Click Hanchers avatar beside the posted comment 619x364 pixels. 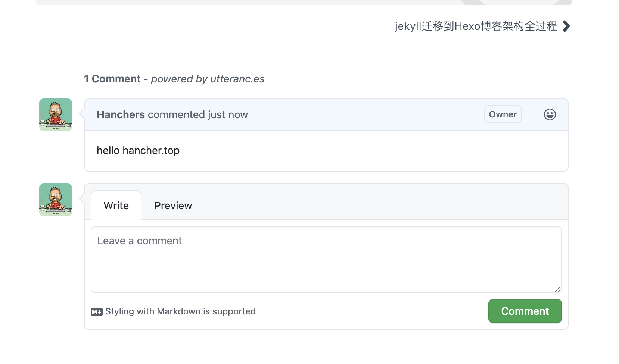tap(56, 115)
